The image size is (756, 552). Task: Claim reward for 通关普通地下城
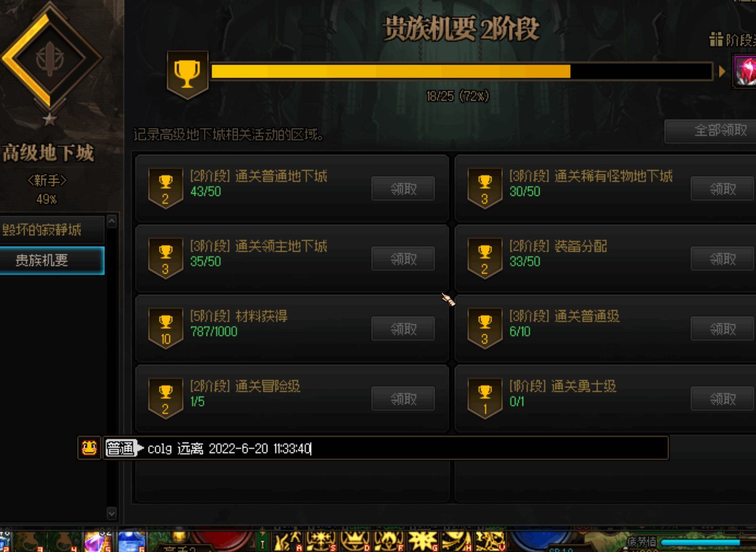click(403, 189)
